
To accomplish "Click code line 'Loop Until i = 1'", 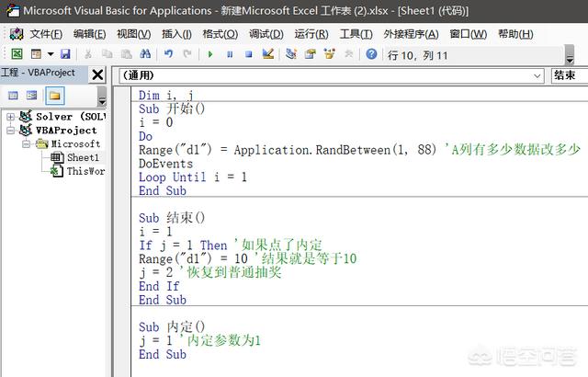I will [x=193, y=177].
